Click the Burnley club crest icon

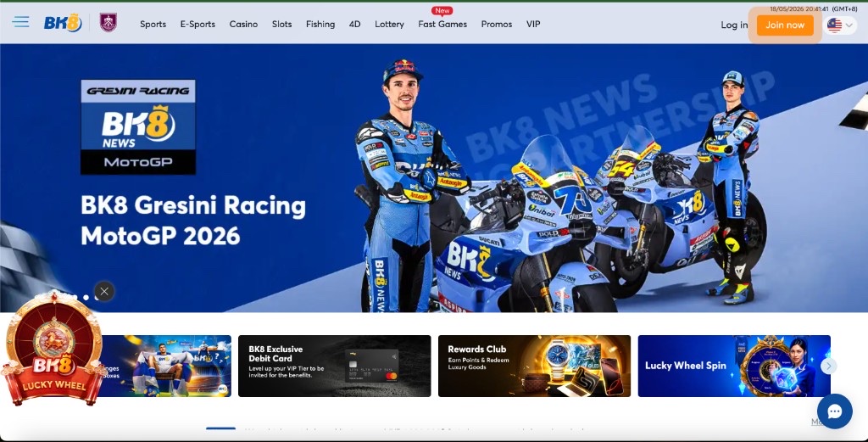[x=108, y=23]
